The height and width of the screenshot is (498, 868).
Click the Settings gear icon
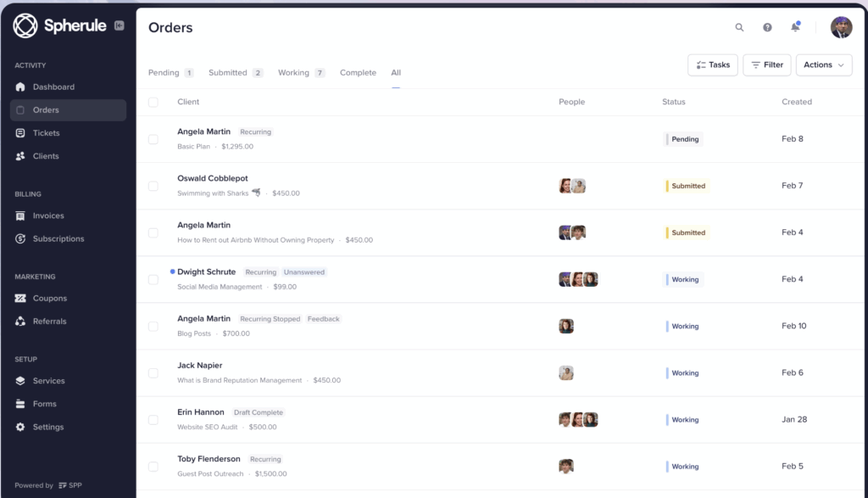pos(20,428)
